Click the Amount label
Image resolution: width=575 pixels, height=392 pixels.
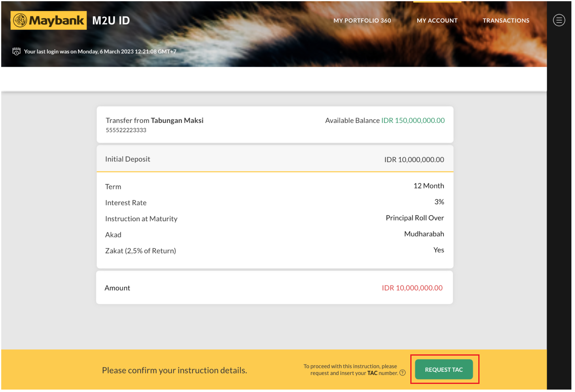click(117, 288)
